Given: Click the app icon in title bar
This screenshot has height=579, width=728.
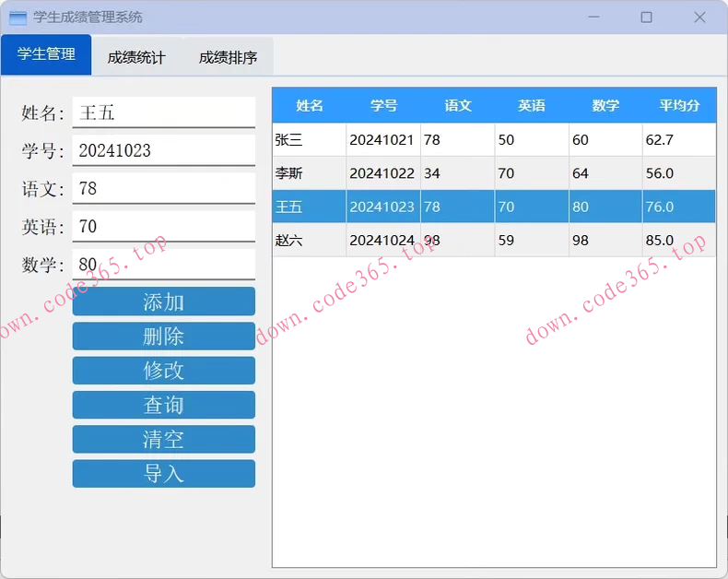Looking at the screenshot, I should coord(18,18).
